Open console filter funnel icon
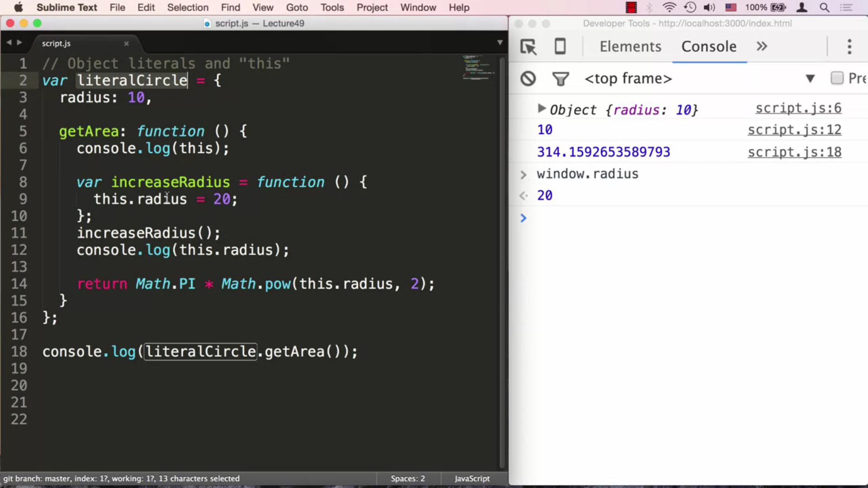Viewport: 868px width, 488px height. tap(561, 79)
